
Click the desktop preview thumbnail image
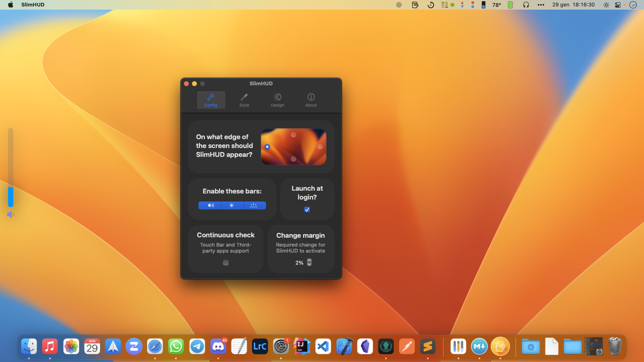pyautogui.click(x=293, y=147)
